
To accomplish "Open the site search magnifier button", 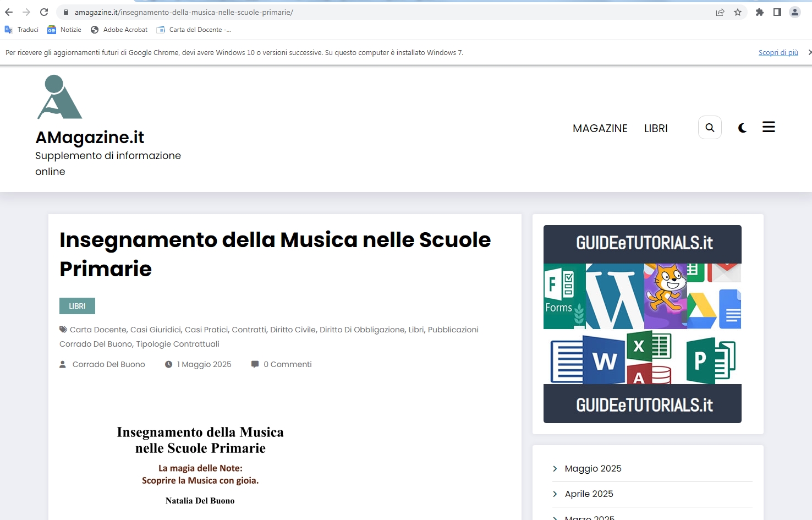I will pos(710,128).
